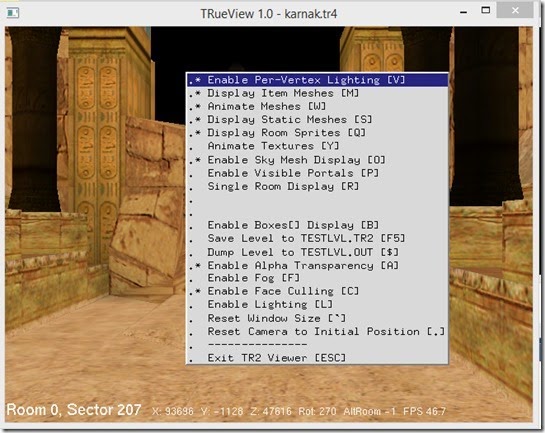Toggle Enable Face Culling [C]
The height and width of the screenshot is (433, 545).
[317, 291]
